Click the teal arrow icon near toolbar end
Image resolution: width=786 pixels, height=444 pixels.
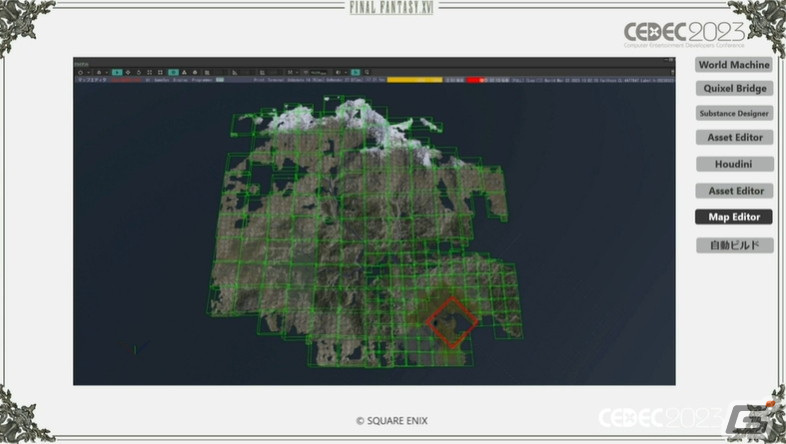click(355, 73)
